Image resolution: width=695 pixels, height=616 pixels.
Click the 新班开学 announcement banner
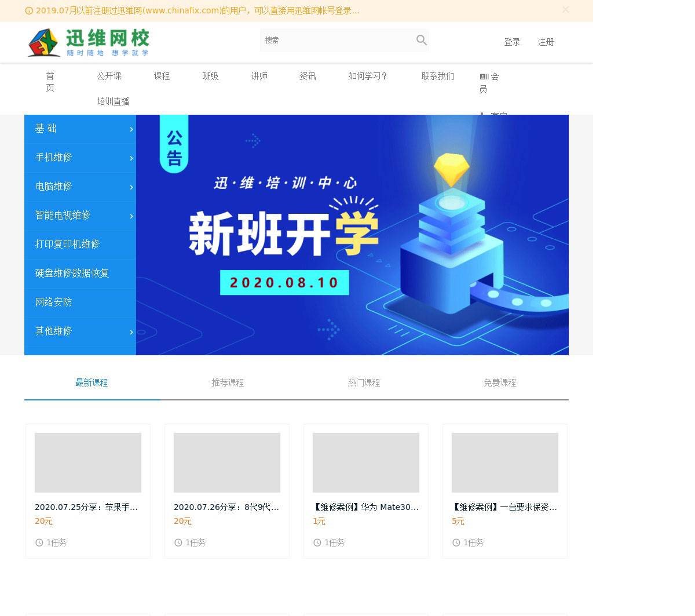[352, 235]
